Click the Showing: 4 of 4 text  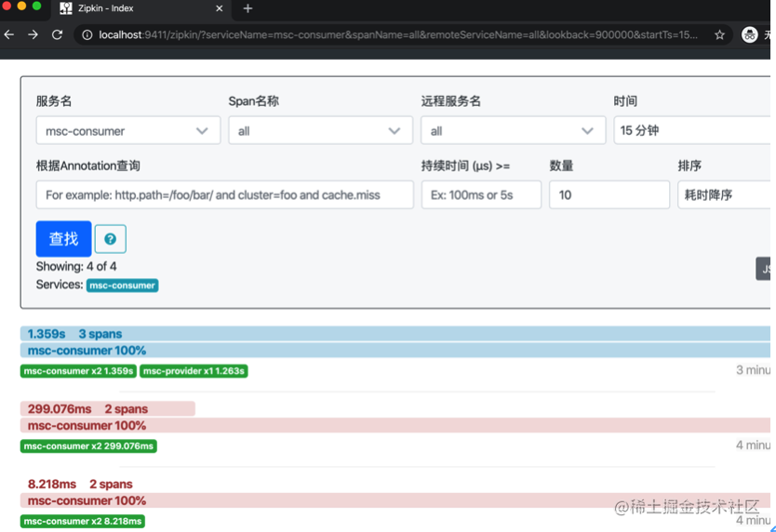point(76,267)
